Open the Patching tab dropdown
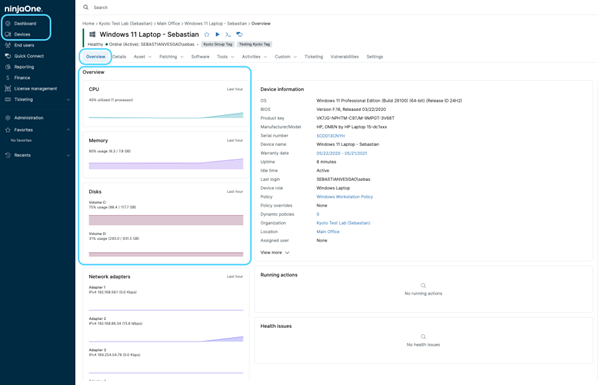The image size is (598, 385). point(171,56)
